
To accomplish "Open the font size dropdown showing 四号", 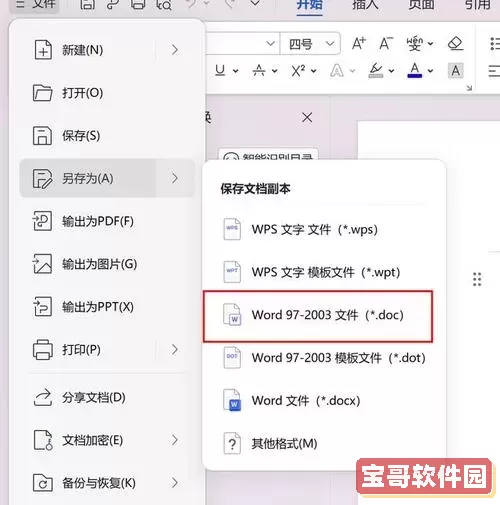I will [310, 44].
